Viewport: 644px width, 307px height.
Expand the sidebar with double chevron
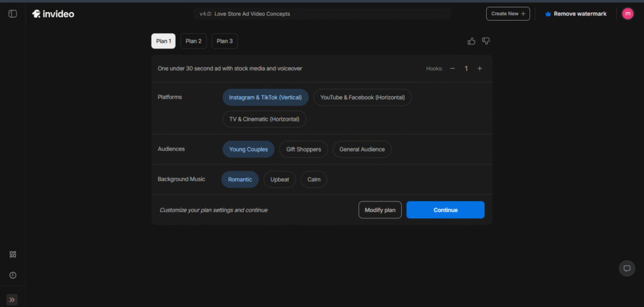coord(13,299)
